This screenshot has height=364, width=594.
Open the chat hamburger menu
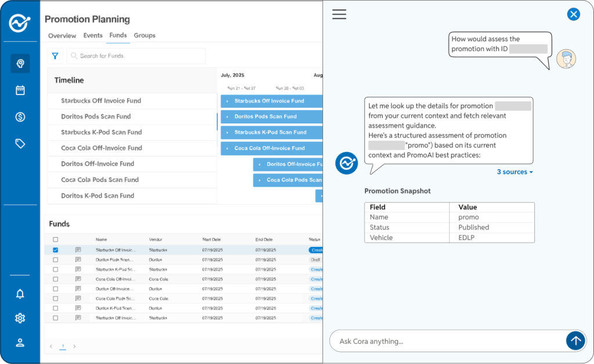[x=339, y=14]
